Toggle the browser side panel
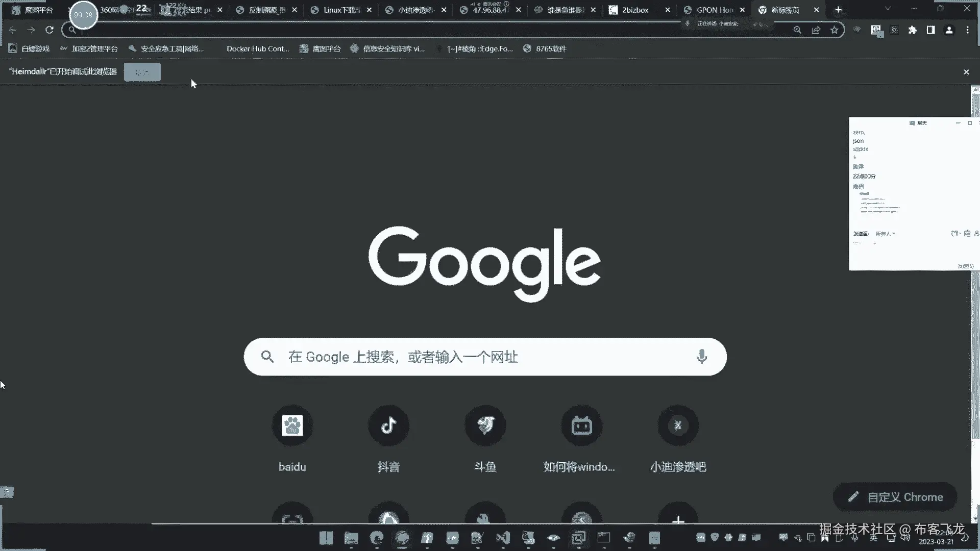 coord(930,30)
